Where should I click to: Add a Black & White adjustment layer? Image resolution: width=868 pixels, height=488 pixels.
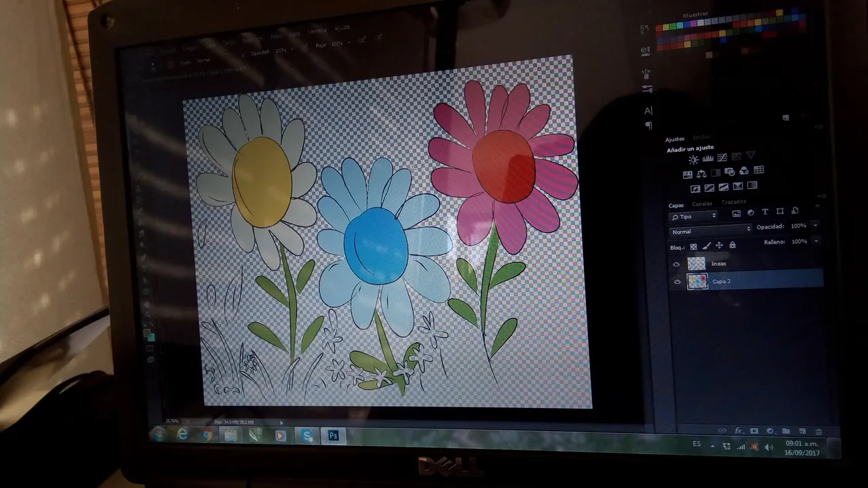tap(715, 173)
